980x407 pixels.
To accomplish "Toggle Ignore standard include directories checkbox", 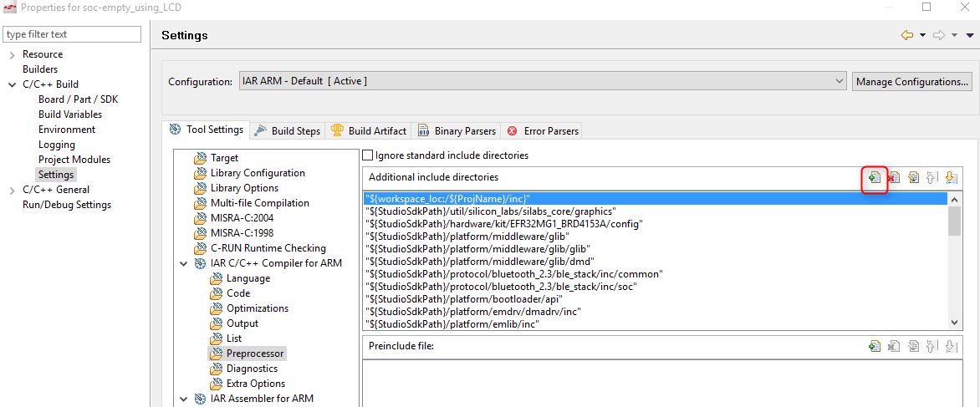I will click(367, 155).
